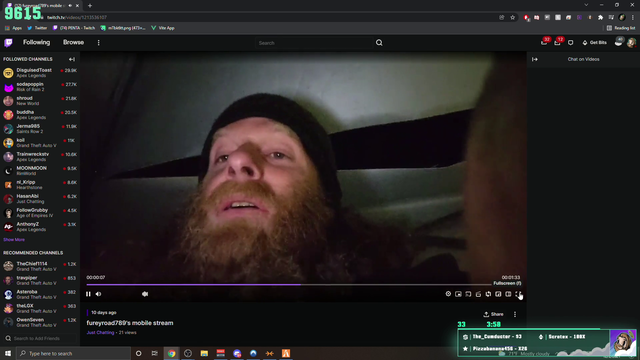Toggle fullscreen mode in player
The image size is (640, 360).
tap(518, 294)
